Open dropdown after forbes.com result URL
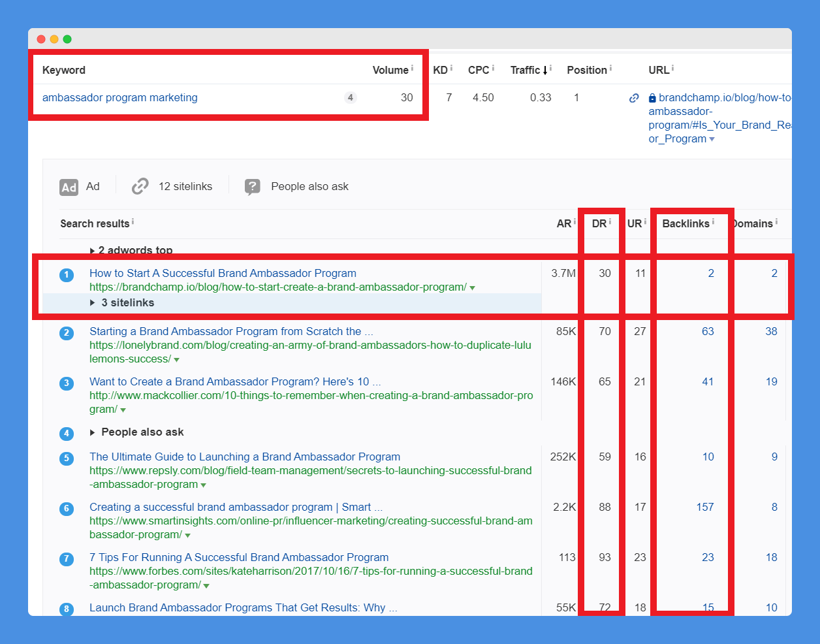820x644 pixels. pyautogui.click(x=206, y=586)
